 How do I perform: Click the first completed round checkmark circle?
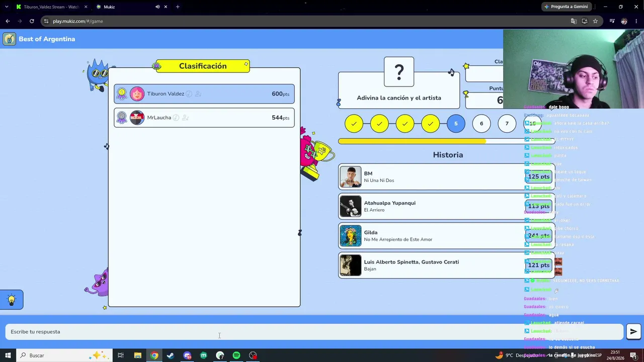pos(354,124)
